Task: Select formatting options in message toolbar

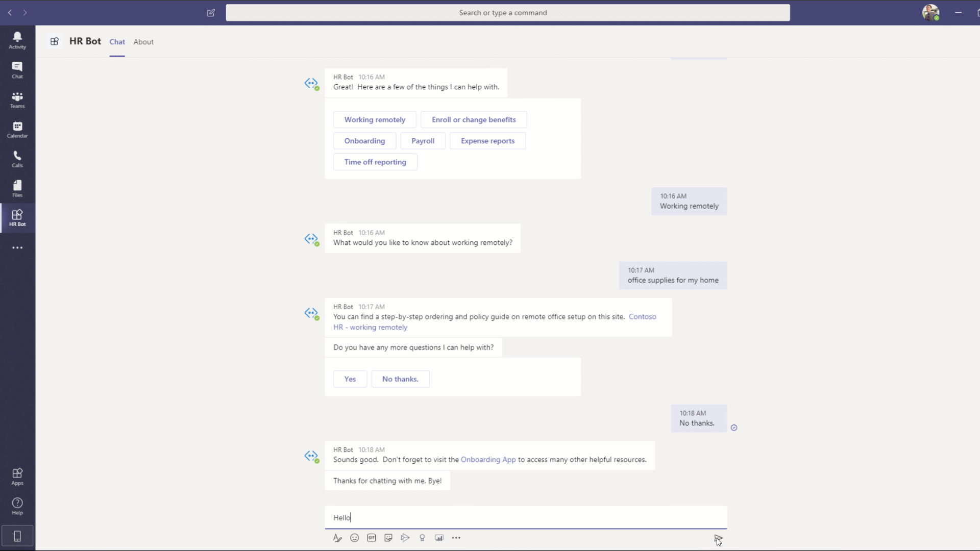Action: pos(338,538)
